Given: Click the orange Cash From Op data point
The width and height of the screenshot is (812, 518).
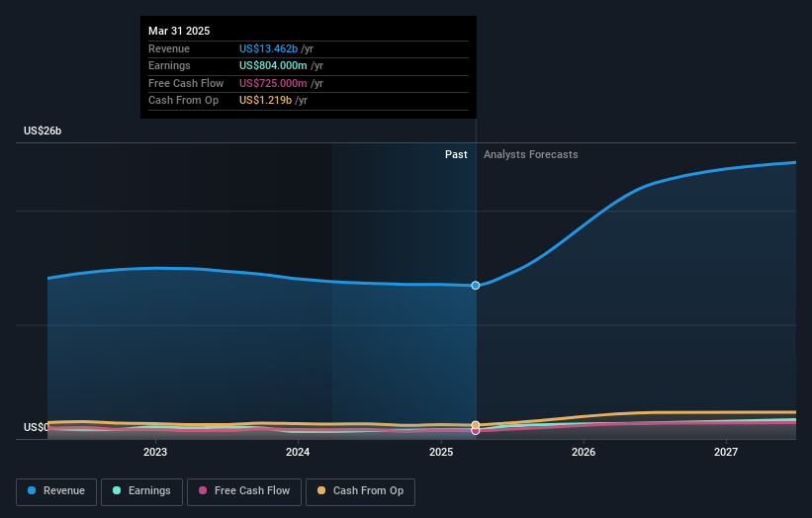Looking at the screenshot, I should tap(476, 425).
